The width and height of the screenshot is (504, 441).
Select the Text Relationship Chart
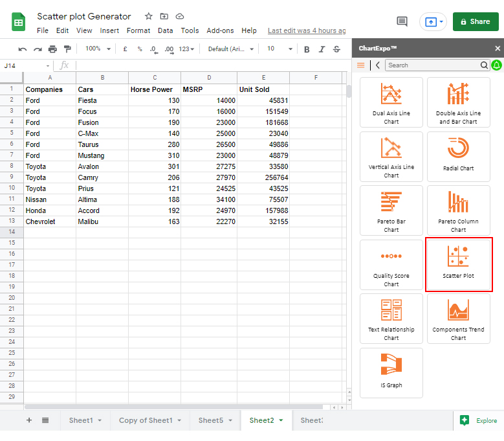391,319
